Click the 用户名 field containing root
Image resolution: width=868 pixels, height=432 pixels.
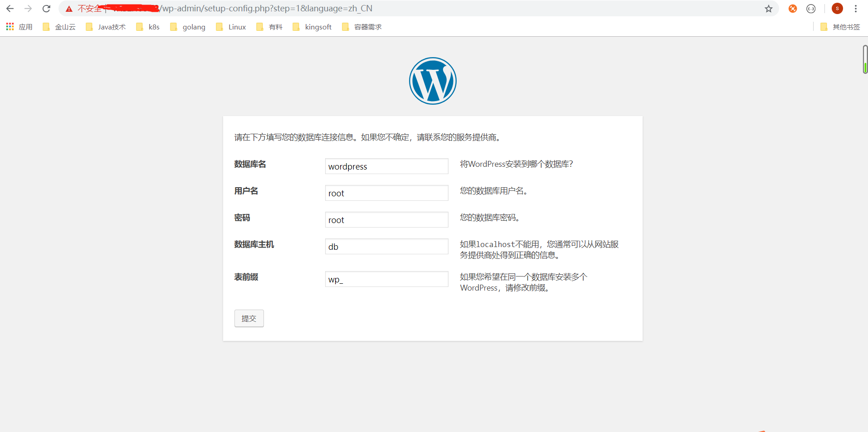pos(386,193)
